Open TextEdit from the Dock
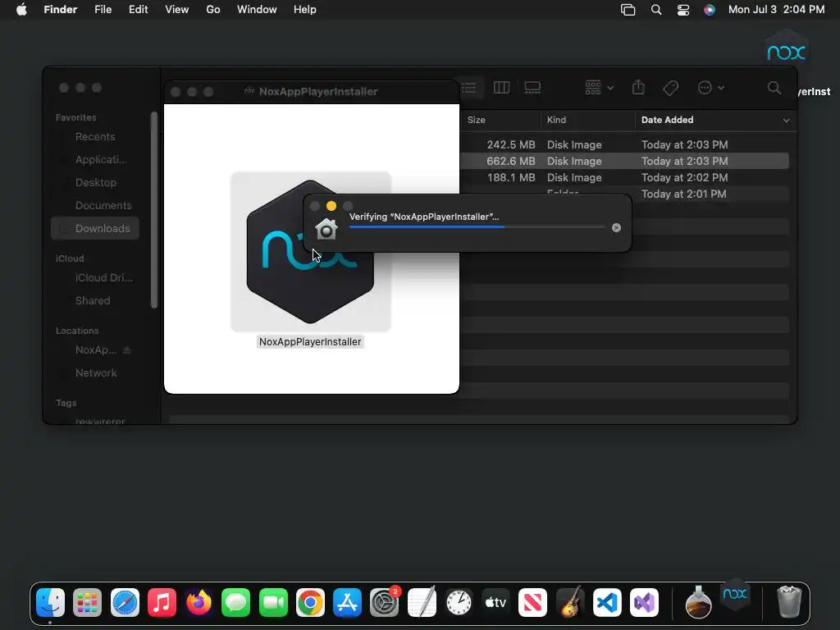Viewport: 840px width, 630px height. [422, 603]
